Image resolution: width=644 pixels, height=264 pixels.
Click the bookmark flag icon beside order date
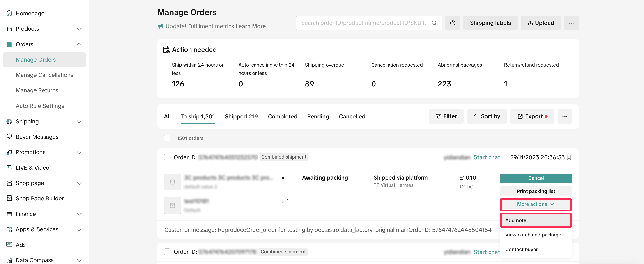[569, 157]
